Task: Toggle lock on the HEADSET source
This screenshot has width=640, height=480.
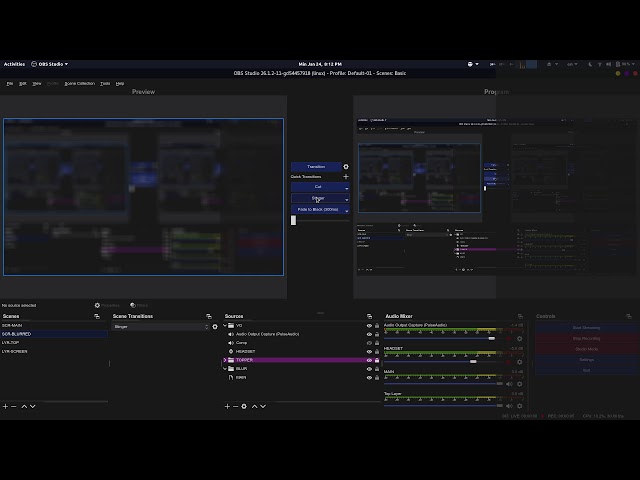Action: click(x=377, y=351)
